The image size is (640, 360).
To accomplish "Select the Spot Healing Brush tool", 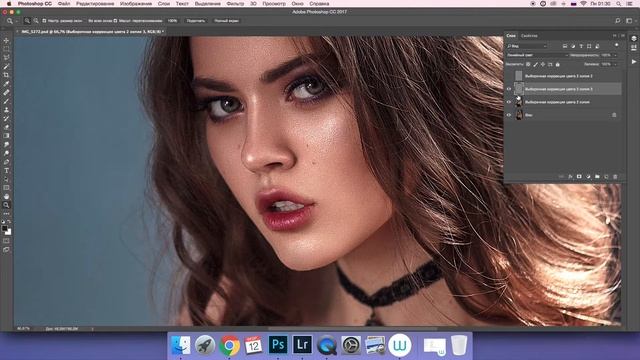I will click(x=6, y=93).
